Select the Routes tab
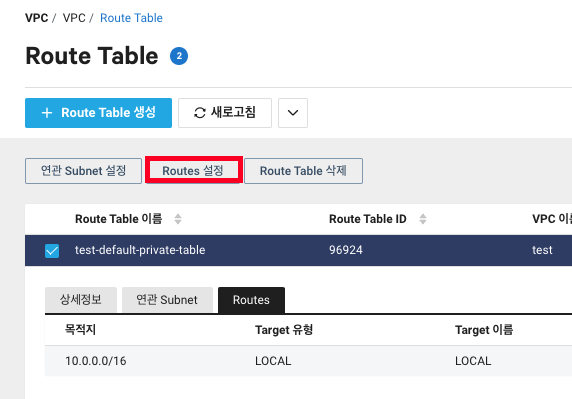572x399 pixels. (x=251, y=300)
